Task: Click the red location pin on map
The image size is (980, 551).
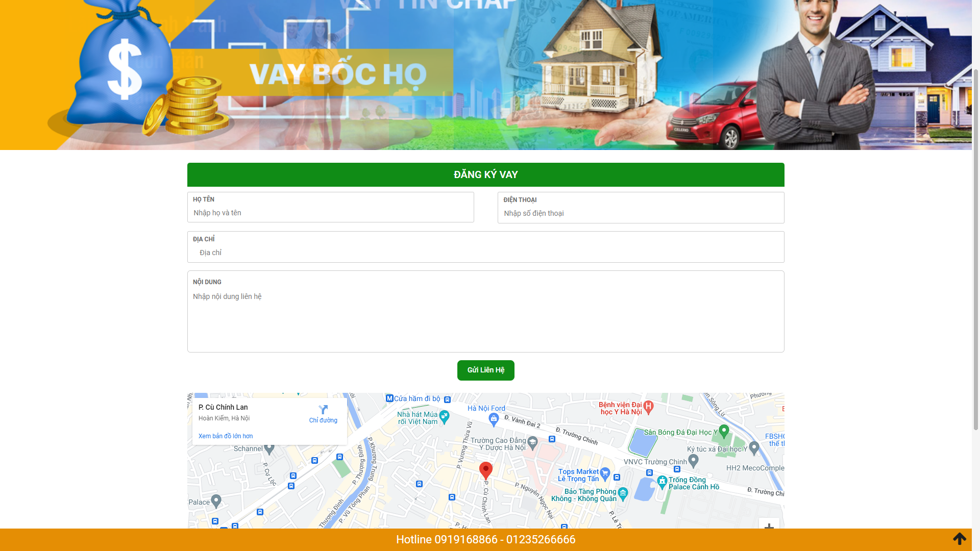Action: tap(485, 470)
